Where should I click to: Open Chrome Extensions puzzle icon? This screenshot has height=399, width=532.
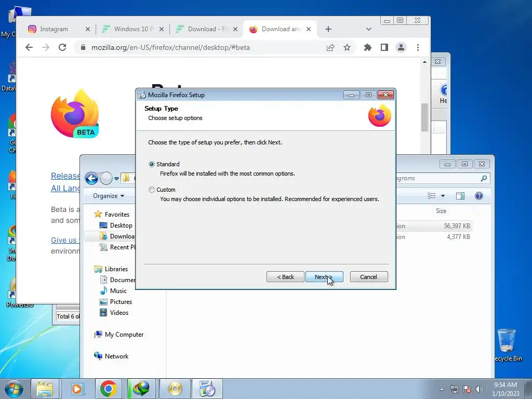(x=367, y=47)
